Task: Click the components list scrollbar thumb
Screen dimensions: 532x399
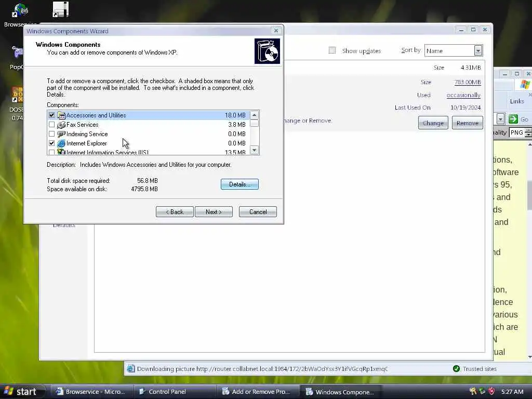Action: [x=255, y=124]
